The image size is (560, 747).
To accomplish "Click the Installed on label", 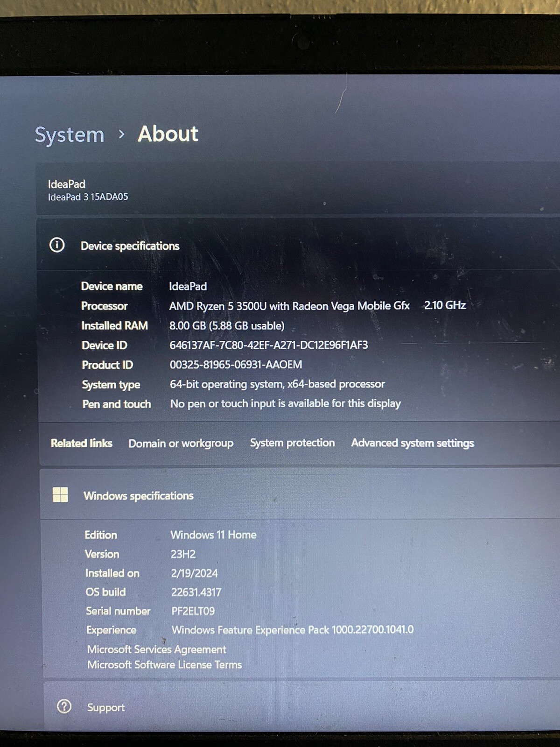I will click(x=112, y=573).
